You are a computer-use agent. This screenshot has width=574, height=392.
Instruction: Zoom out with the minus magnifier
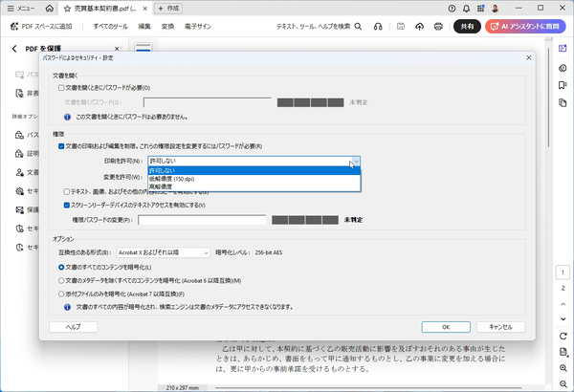(563, 383)
